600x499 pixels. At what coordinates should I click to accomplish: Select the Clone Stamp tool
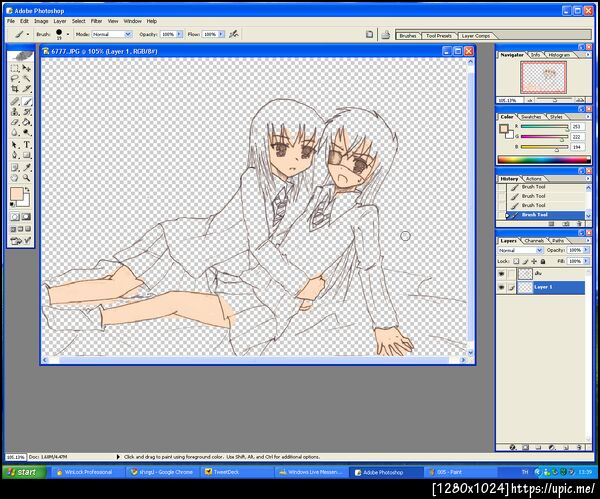15,112
